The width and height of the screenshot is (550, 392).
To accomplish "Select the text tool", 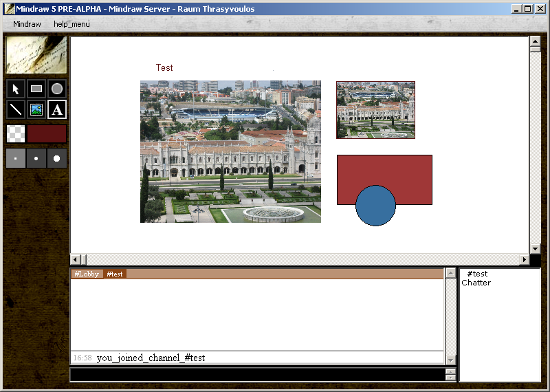I will [57, 109].
